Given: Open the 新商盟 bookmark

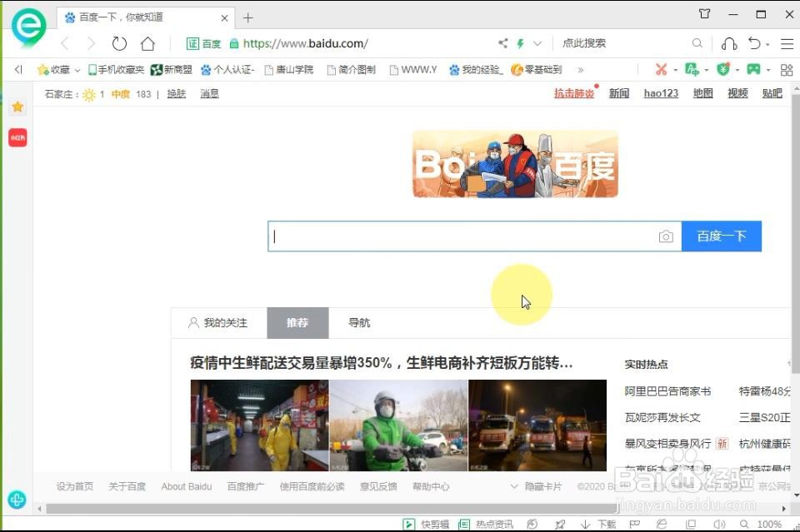Looking at the screenshot, I should (172, 69).
